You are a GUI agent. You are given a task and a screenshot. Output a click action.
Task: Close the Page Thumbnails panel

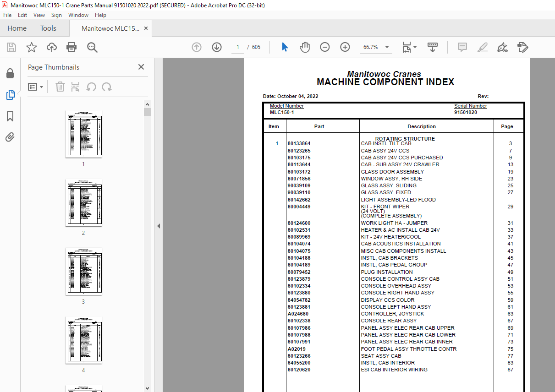click(x=141, y=67)
